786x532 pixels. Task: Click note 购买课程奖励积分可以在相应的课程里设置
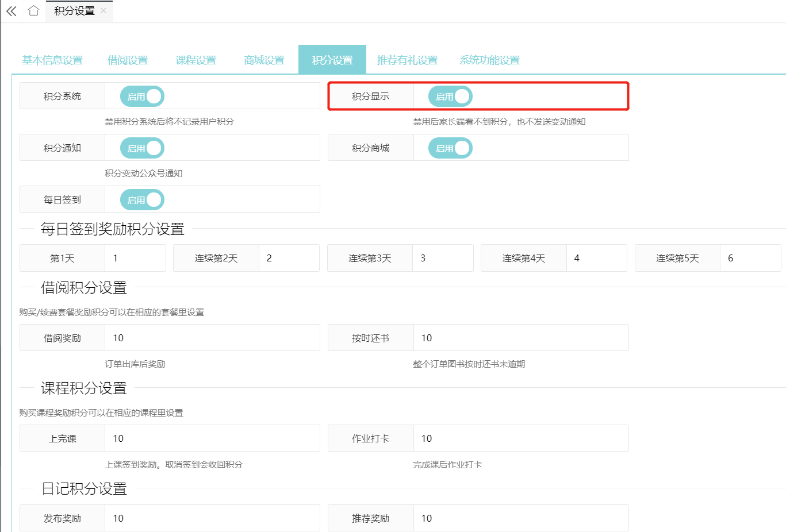101,413
